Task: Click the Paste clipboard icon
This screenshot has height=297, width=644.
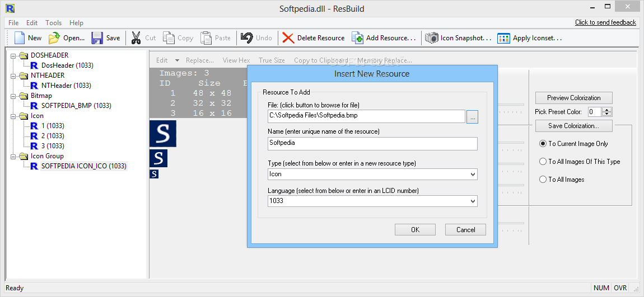Action: (206, 38)
